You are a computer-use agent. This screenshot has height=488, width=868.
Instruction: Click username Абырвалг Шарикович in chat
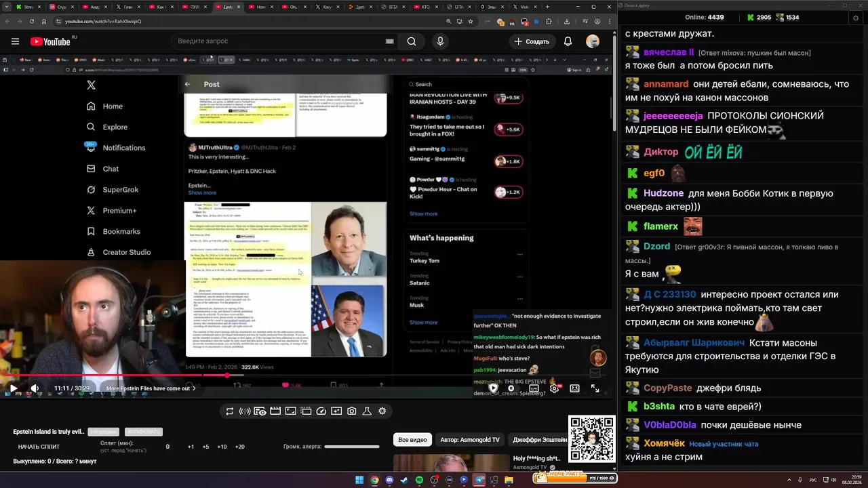tap(694, 343)
